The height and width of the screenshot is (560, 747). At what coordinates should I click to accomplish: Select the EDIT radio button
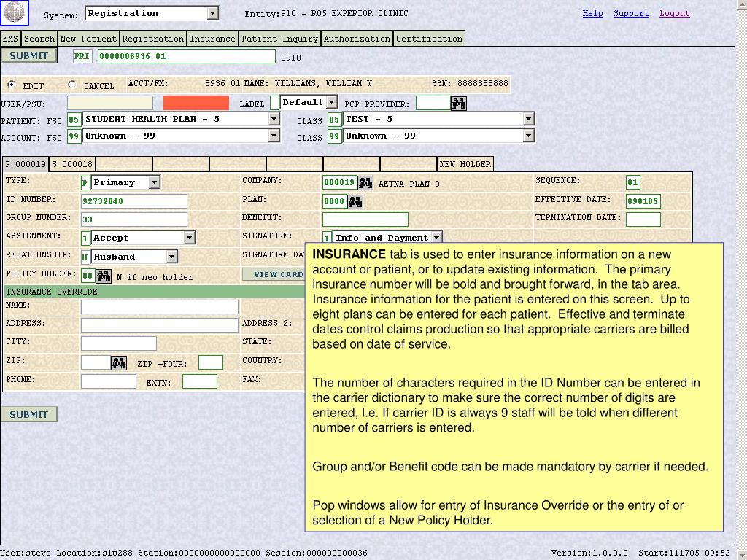tap(11, 85)
